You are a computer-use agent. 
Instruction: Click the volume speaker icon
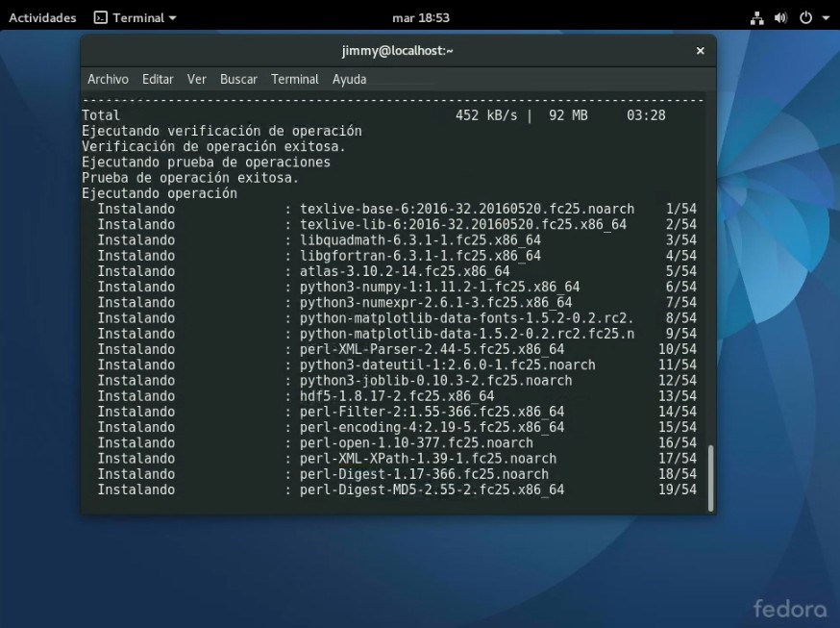(x=779, y=17)
